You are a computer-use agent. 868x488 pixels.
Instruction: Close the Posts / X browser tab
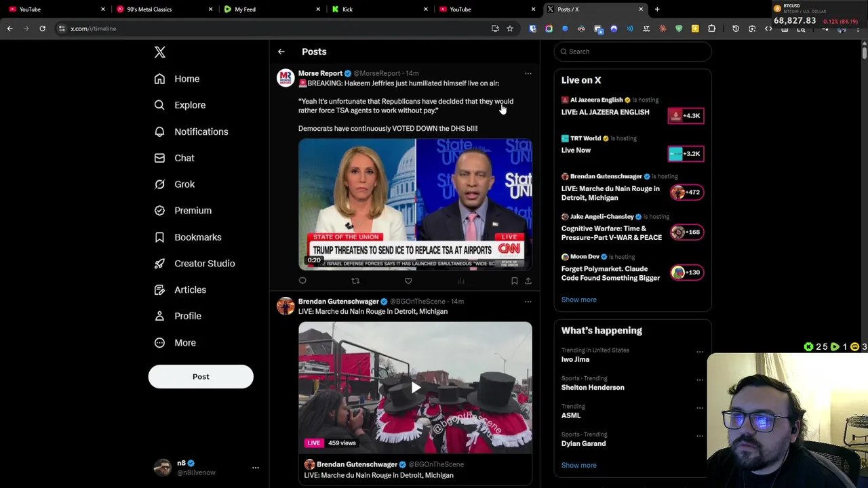pos(641,9)
